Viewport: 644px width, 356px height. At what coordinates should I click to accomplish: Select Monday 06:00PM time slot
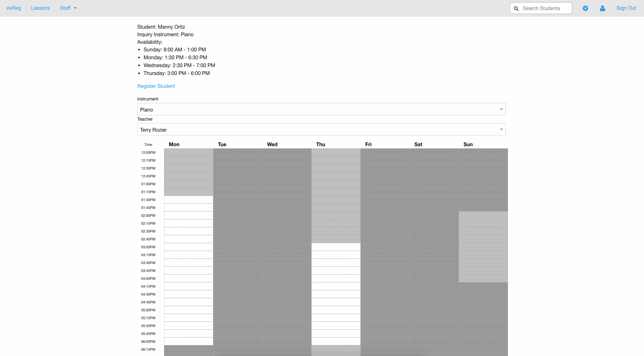tap(188, 342)
